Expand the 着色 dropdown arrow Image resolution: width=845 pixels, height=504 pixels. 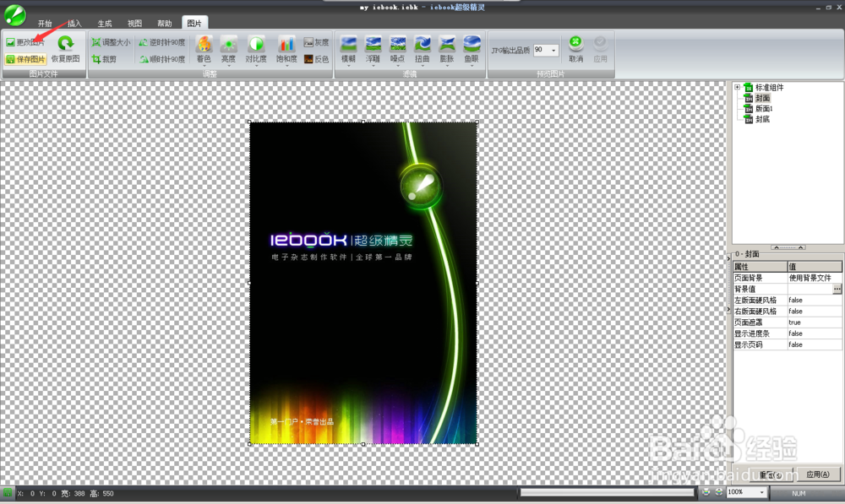coord(204,66)
